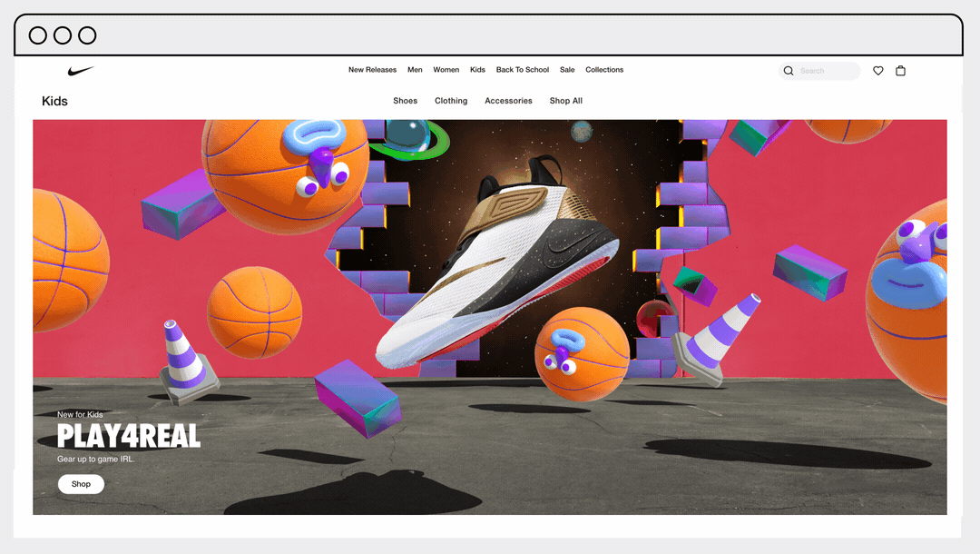This screenshot has height=554, width=980.
Task: Click the Nike swoosh logo
Action: tap(81, 71)
